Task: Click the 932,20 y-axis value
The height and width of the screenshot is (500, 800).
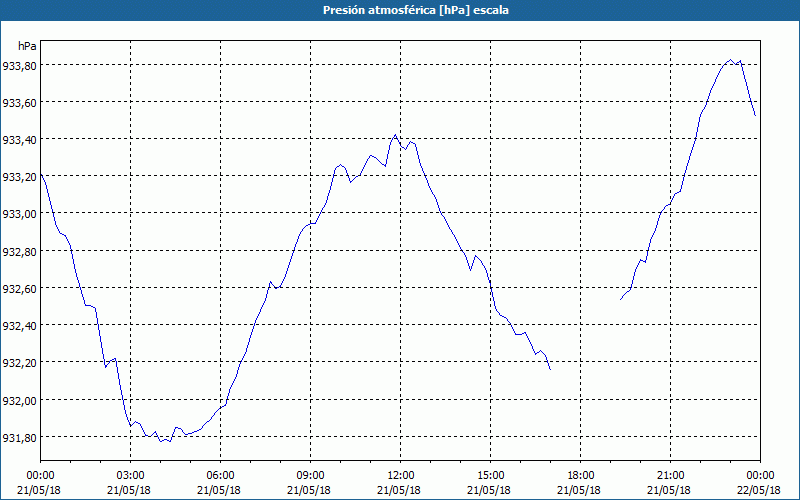Action: [x=19, y=363]
